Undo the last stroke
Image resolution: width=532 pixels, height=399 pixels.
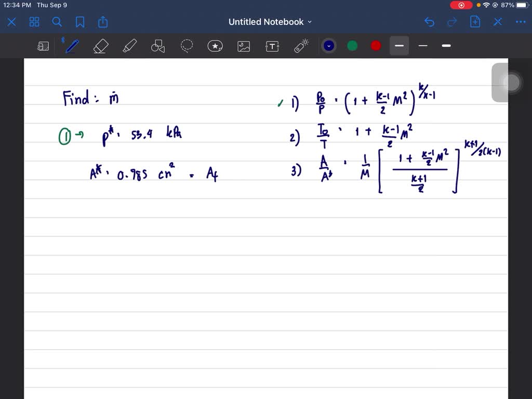[429, 22]
